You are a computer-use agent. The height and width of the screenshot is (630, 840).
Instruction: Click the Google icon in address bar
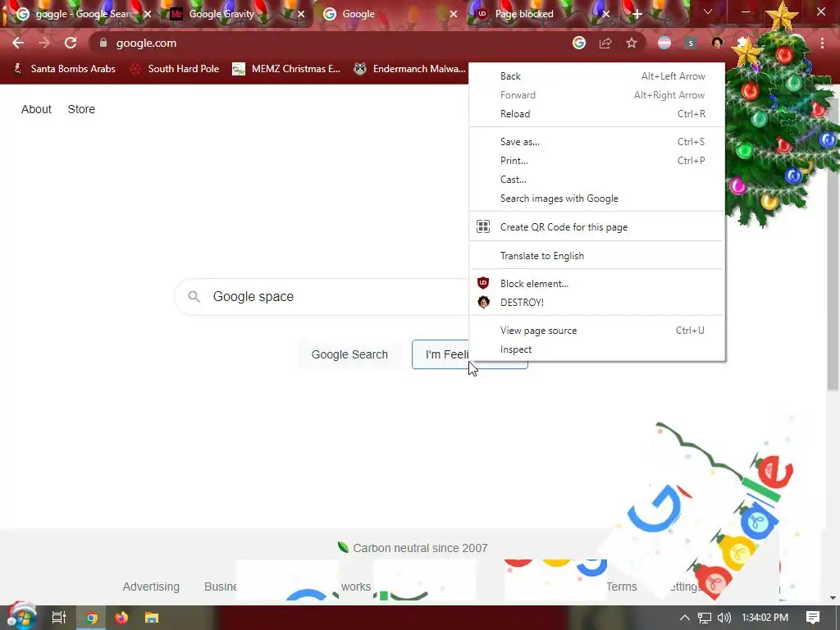(579, 43)
